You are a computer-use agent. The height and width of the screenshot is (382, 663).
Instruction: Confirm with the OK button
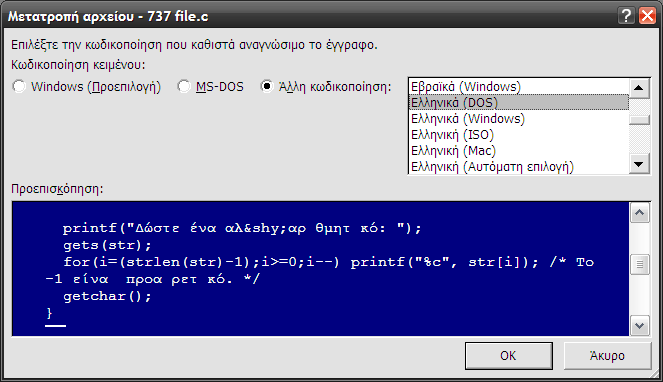click(509, 356)
